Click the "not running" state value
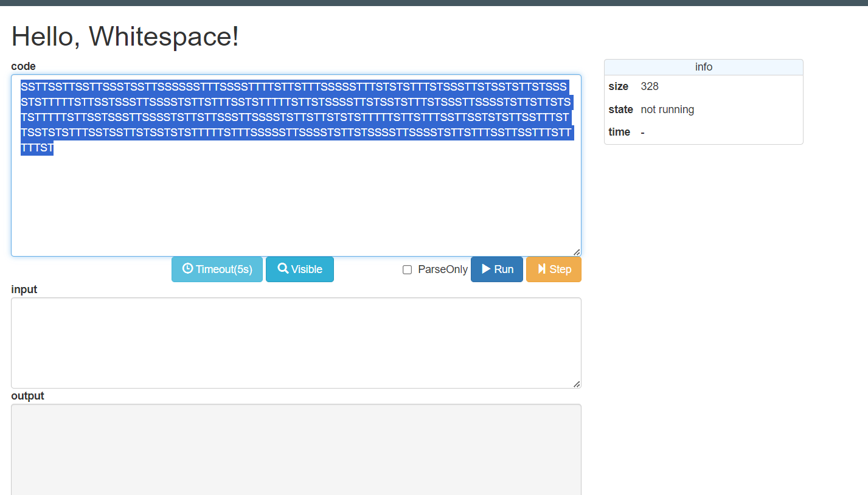868x495 pixels. pos(667,109)
